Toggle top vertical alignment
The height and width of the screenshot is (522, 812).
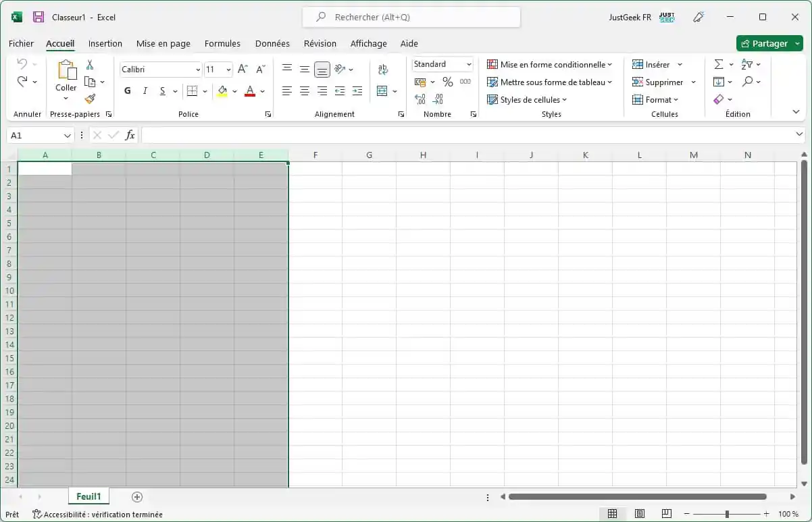[287, 69]
